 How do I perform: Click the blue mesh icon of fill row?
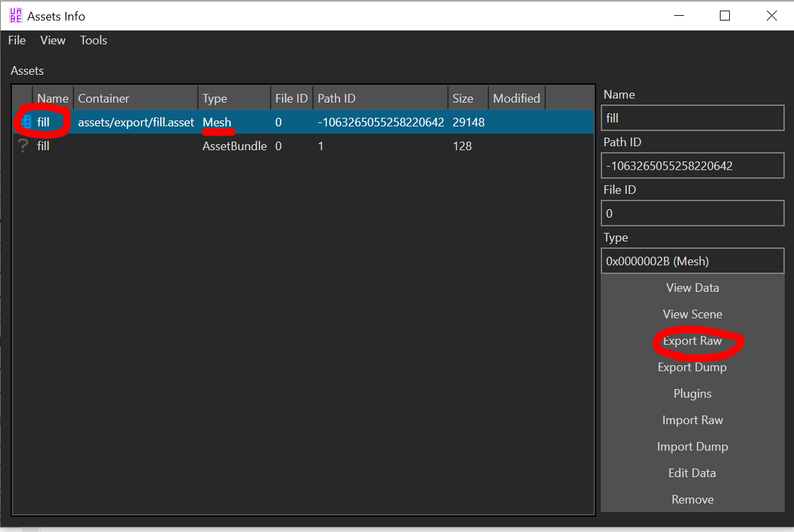26,122
